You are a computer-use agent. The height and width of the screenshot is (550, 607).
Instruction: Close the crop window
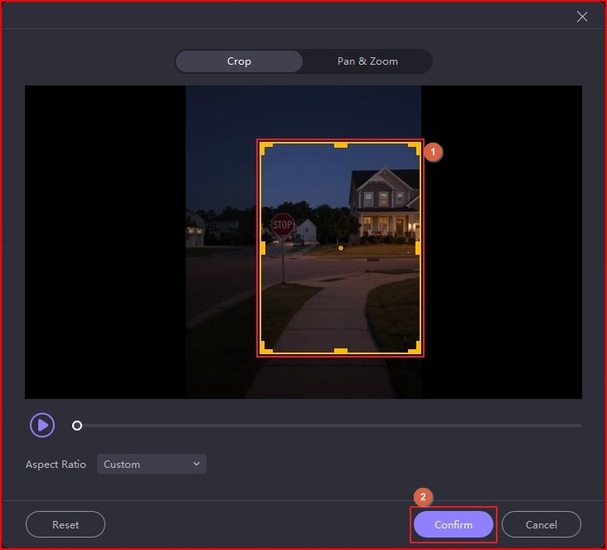coord(582,17)
